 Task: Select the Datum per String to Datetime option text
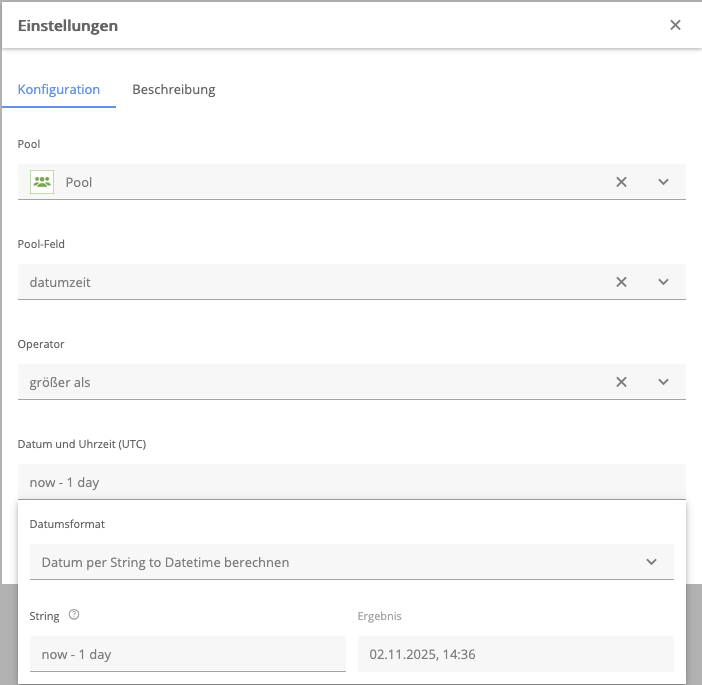click(165, 562)
